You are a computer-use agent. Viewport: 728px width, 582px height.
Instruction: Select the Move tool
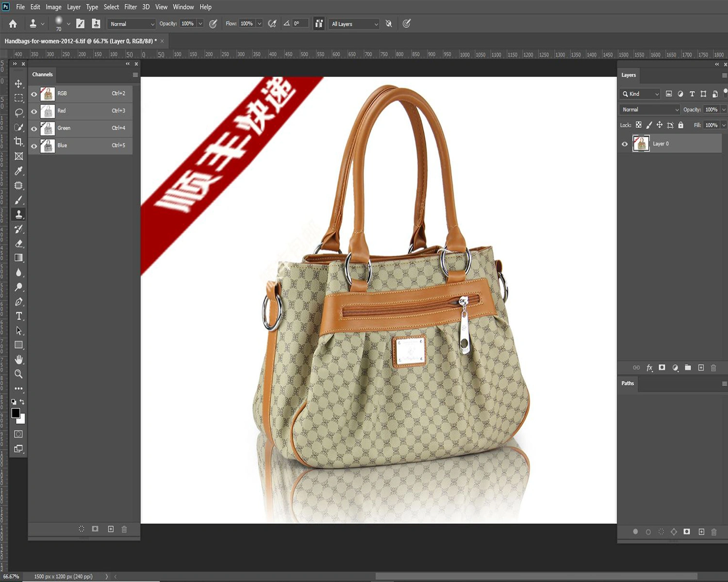click(18, 83)
